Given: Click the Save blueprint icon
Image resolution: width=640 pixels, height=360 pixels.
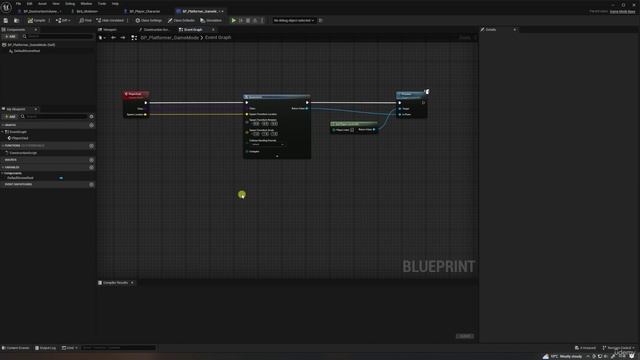Looking at the screenshot, I should point(6,20).
